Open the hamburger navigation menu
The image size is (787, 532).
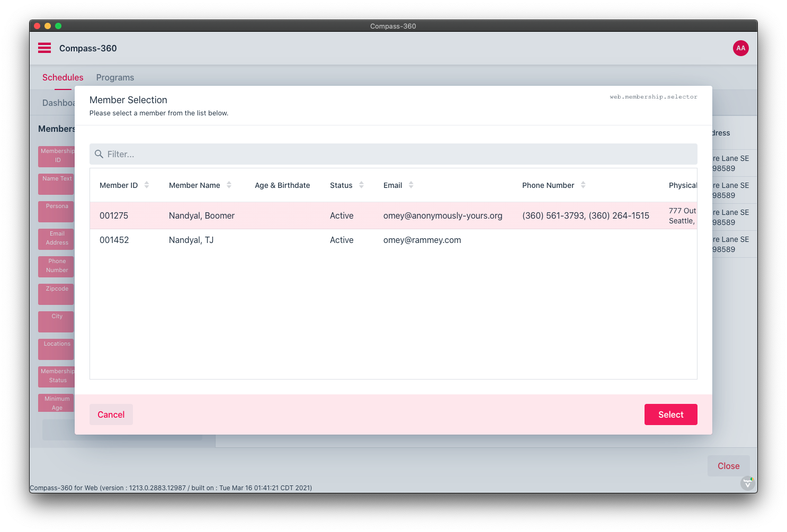tap(44, 48)
